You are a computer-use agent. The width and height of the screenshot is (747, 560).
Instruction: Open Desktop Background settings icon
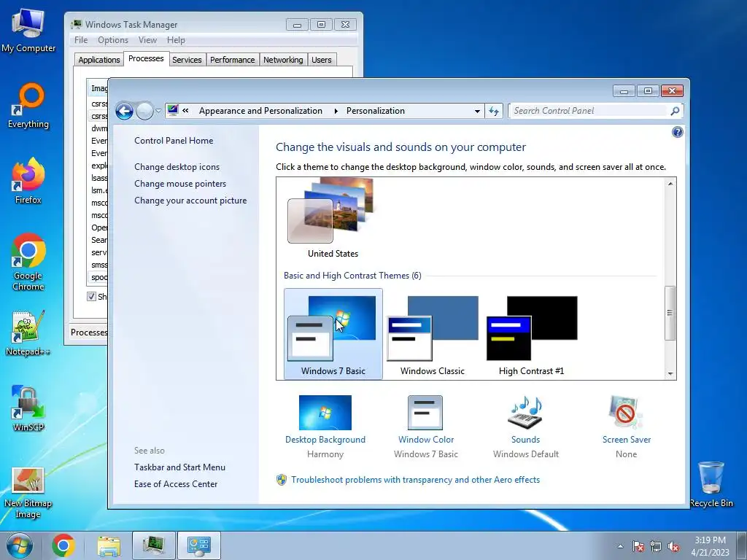point(325,413)
